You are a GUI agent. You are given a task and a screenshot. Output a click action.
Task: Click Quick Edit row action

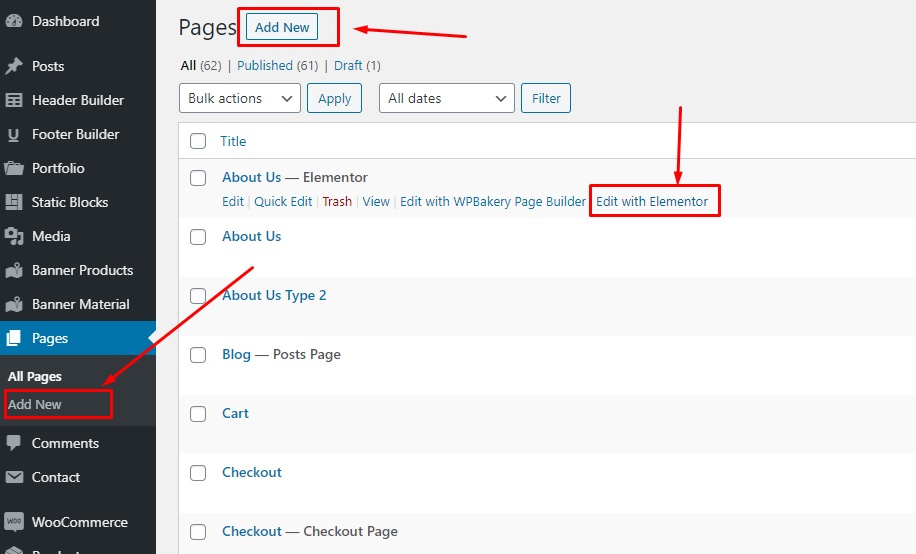coord(283,201)
